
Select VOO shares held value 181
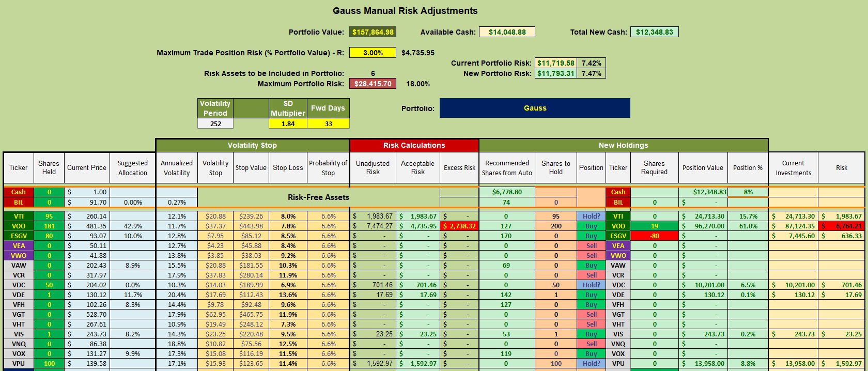[49, 226]
